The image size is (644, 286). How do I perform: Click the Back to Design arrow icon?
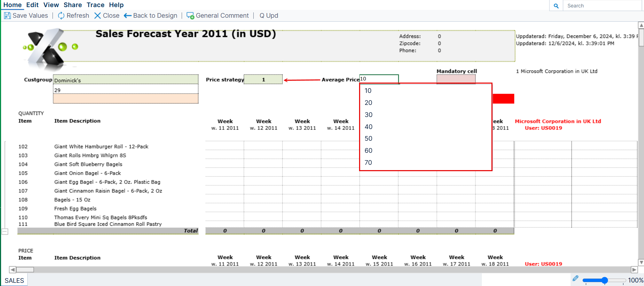[127, 16]
